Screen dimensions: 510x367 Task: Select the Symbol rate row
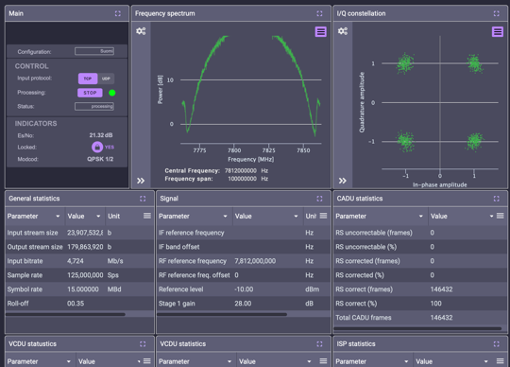tap(80, 289)
